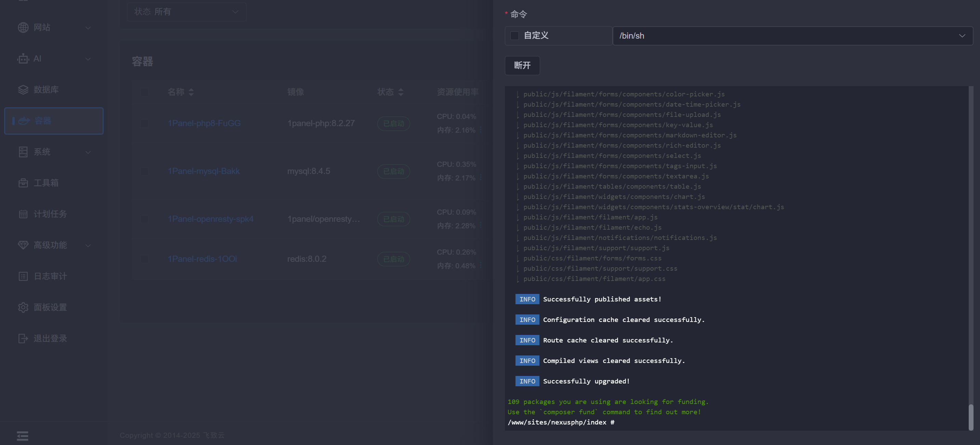Click the AI robot icon in sidebar

click(23, 58)
